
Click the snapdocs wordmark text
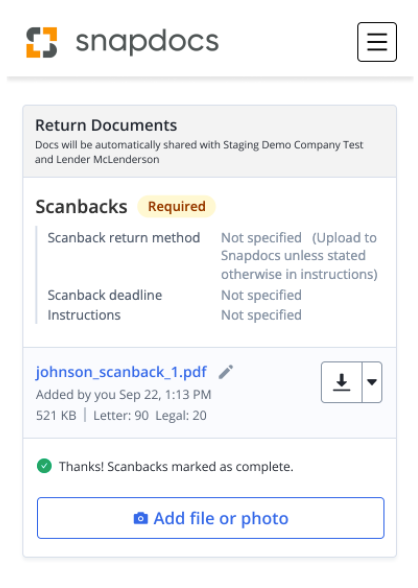pos(147,42)
